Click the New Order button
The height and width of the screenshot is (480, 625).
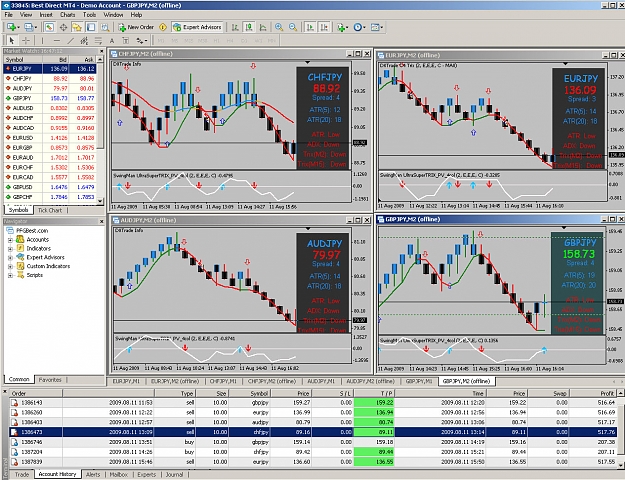click(x=136, y=27)
